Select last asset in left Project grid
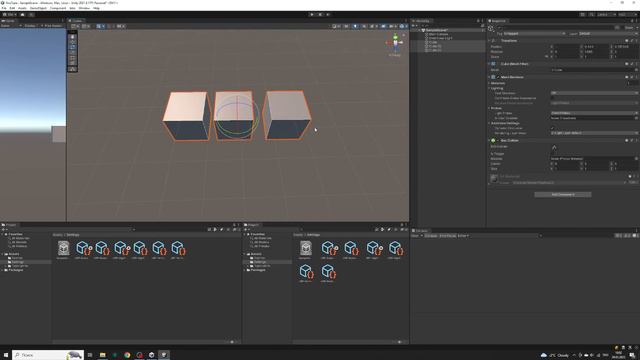 pos(178,248)
